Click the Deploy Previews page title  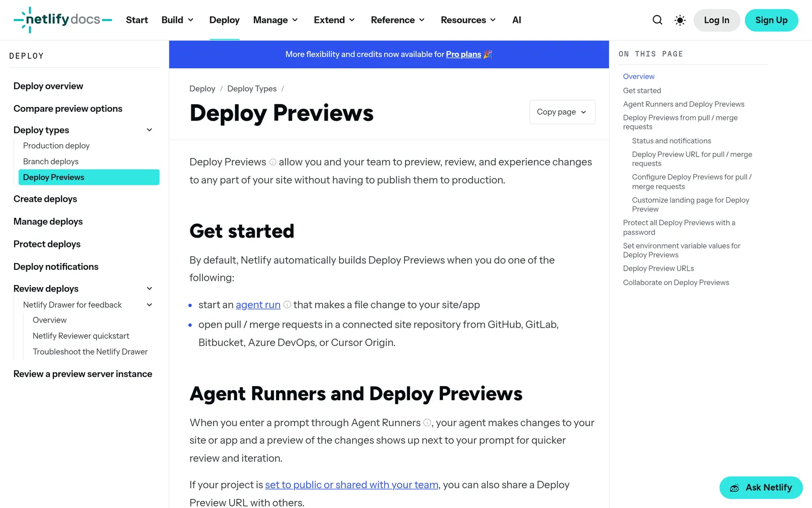pyautogui.click(x=282, y=113)
